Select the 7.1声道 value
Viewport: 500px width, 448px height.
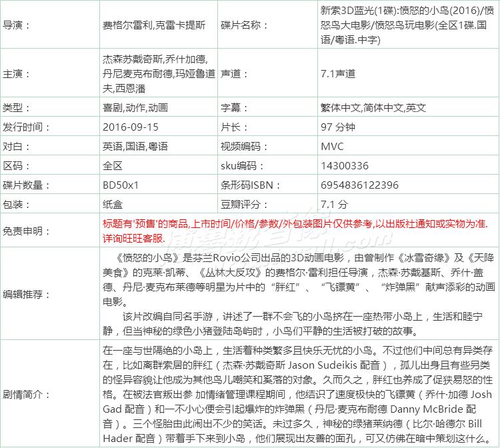(x=338, y=74)
